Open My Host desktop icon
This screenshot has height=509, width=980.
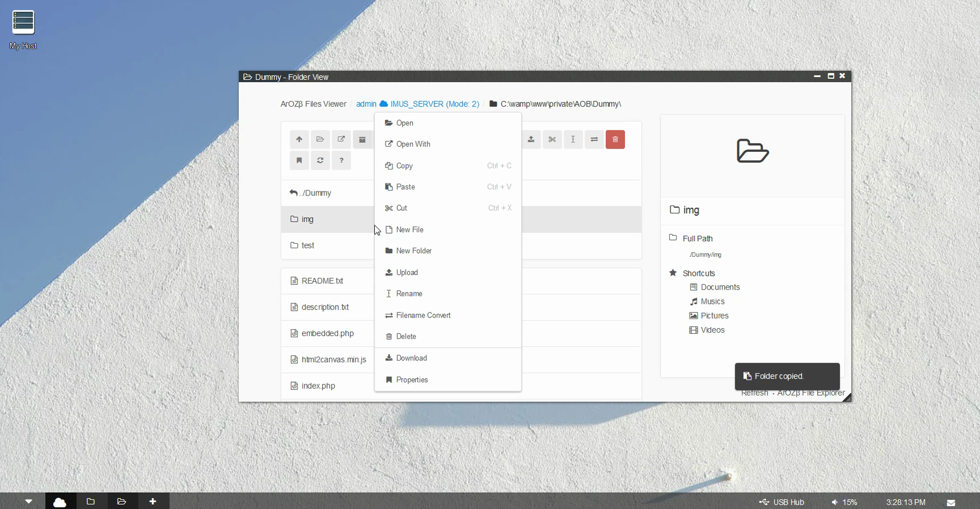pyautogui.click(x=23, y=29)
